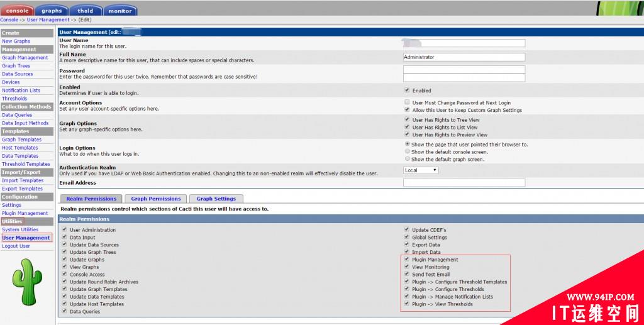Toggle the Enabled checkbox
644x325 pixels.
tap(407, 90)
